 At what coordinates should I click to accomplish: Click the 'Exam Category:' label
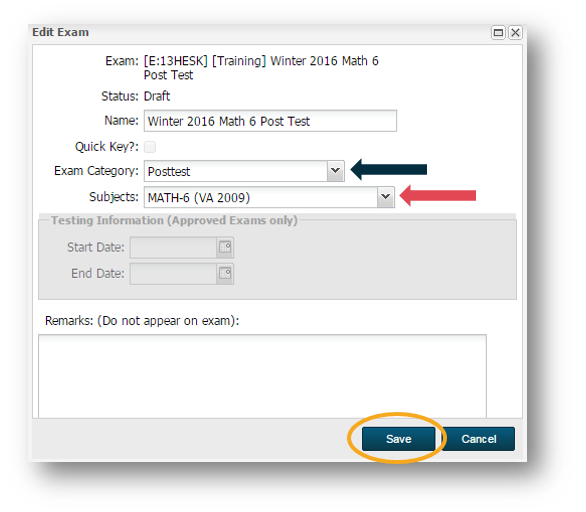click(x=96, y=171)
